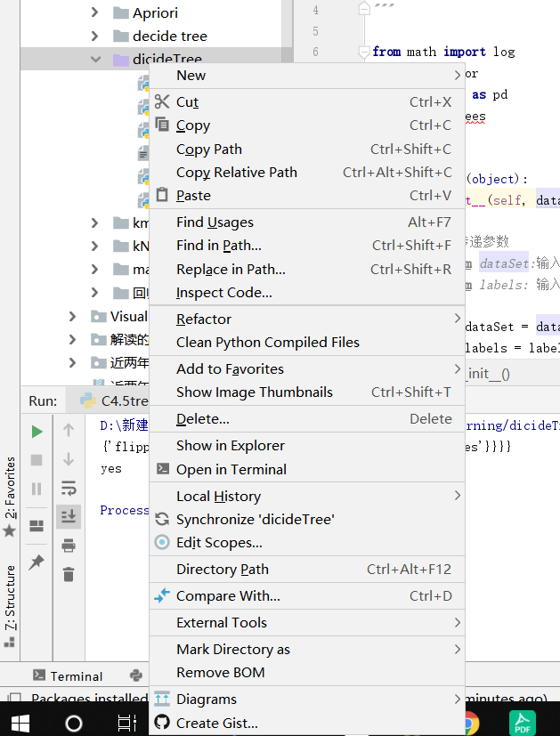
Task: Open Add to Favorites submenu
Action: point(307,369)
